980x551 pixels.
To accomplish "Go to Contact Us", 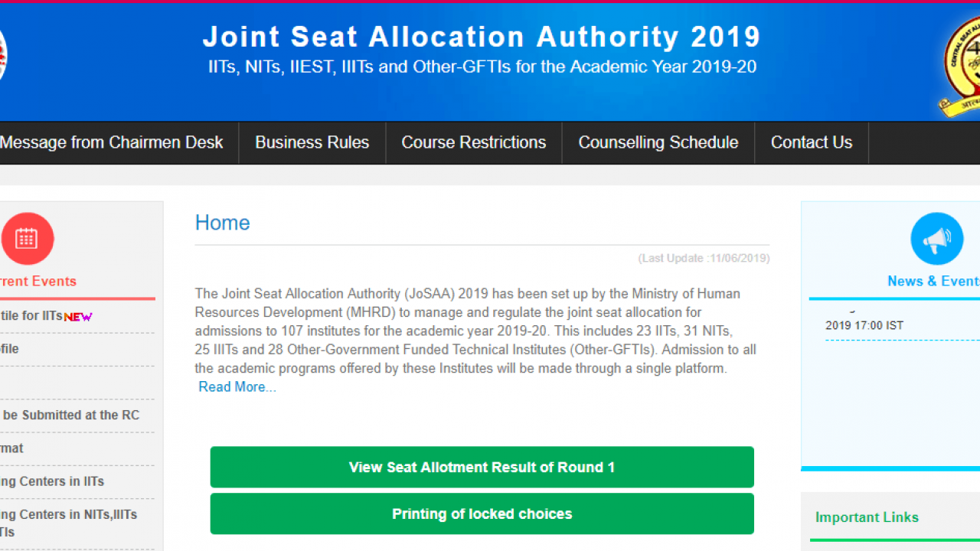I will pos(811,142).
